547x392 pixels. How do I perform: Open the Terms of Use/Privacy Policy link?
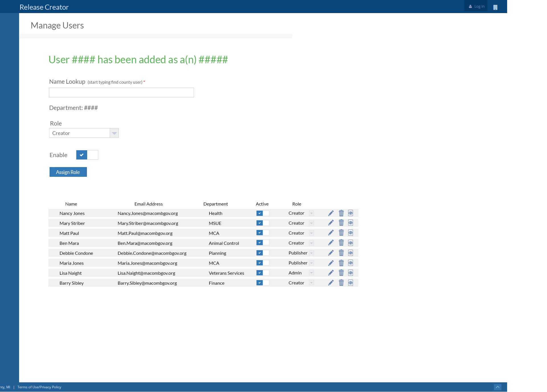click(39, 387)
